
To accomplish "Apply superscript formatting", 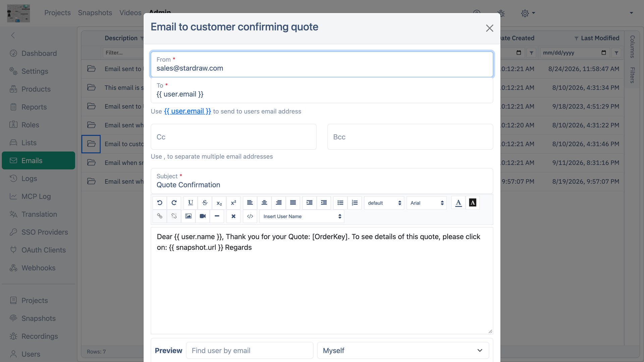I will tap(233, 203).
